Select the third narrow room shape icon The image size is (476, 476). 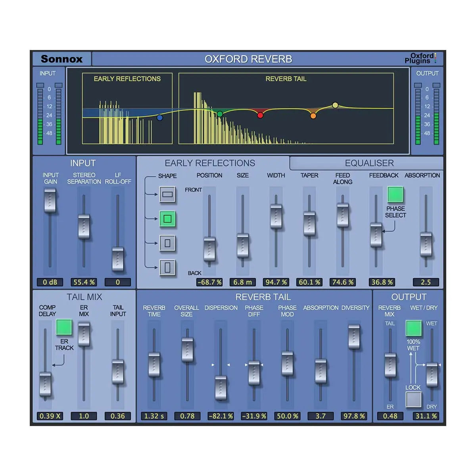pos(168,243)
